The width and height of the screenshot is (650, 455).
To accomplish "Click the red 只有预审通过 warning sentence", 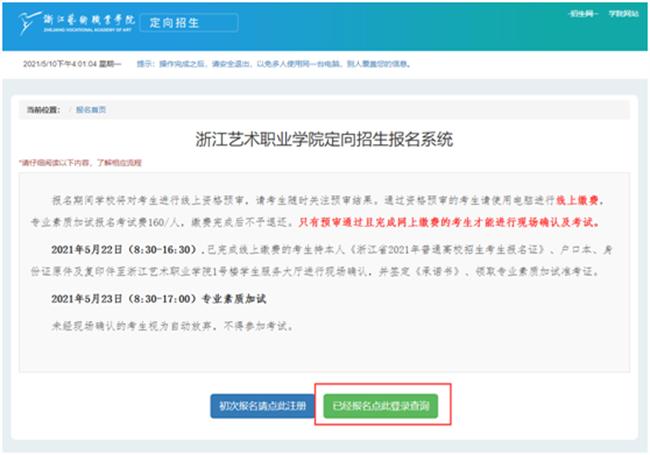I will [x=449, y=222].
